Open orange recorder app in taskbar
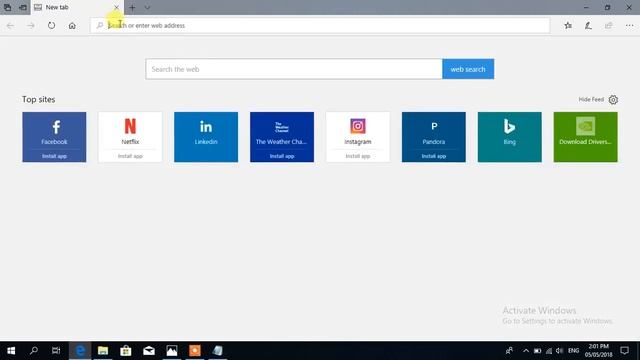 pos(195,351)
